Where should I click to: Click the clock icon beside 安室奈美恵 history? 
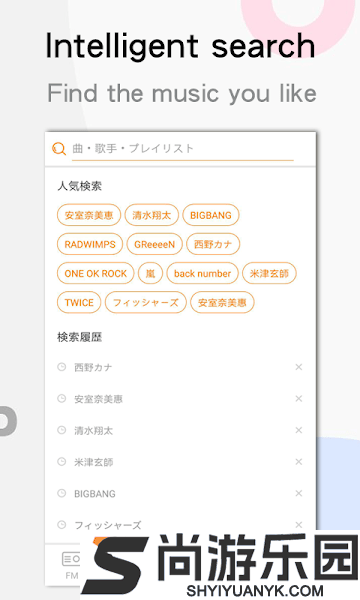[x=62, y=399]
